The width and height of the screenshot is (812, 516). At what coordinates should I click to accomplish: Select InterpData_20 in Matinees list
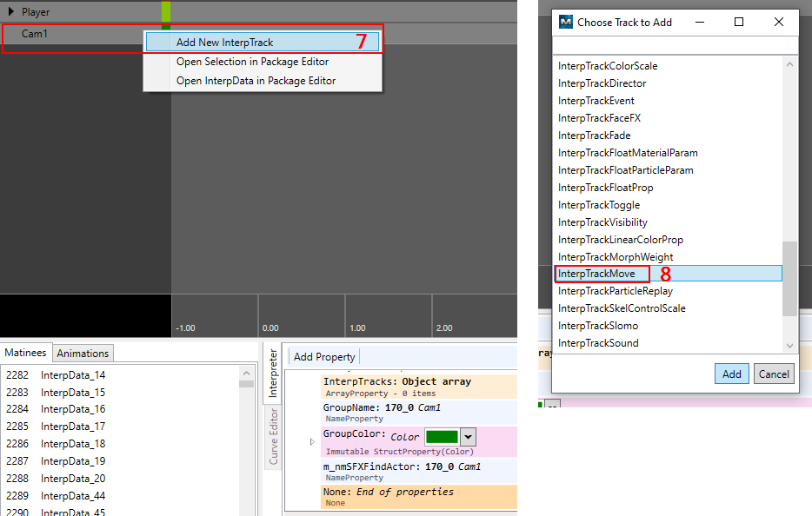pyautogui.click(x=72, y=479)
